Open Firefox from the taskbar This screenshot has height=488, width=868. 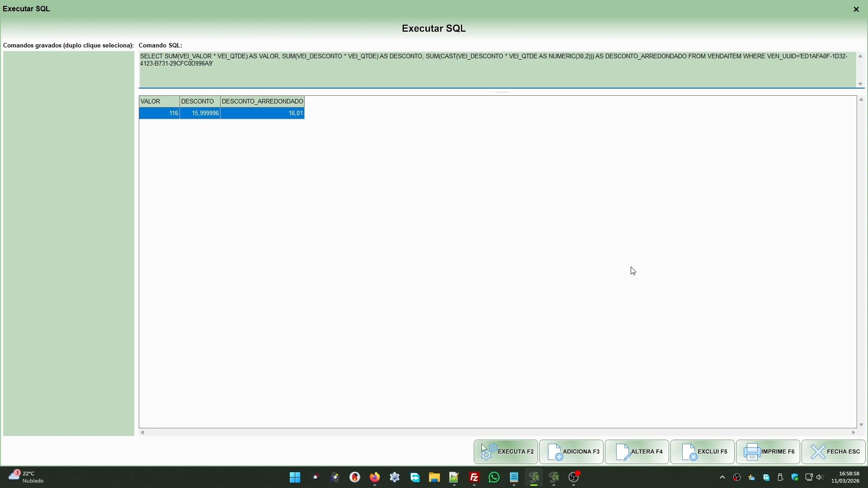(x=375, y=477)
